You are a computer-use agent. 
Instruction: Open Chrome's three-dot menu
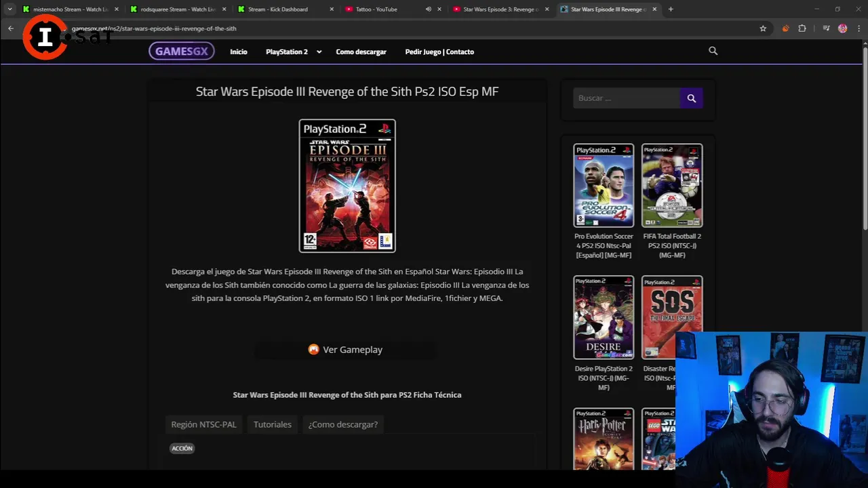pyautogui.click(x=859, y=28)
